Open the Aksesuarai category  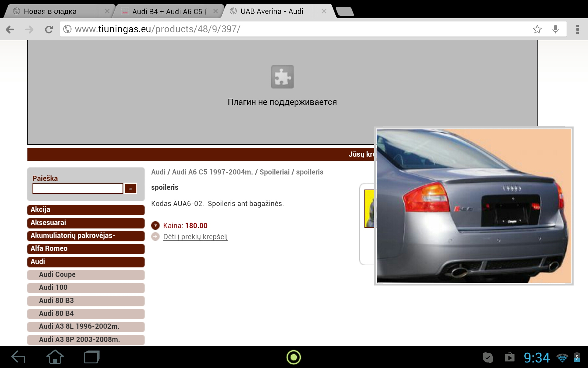click(86, 223)
